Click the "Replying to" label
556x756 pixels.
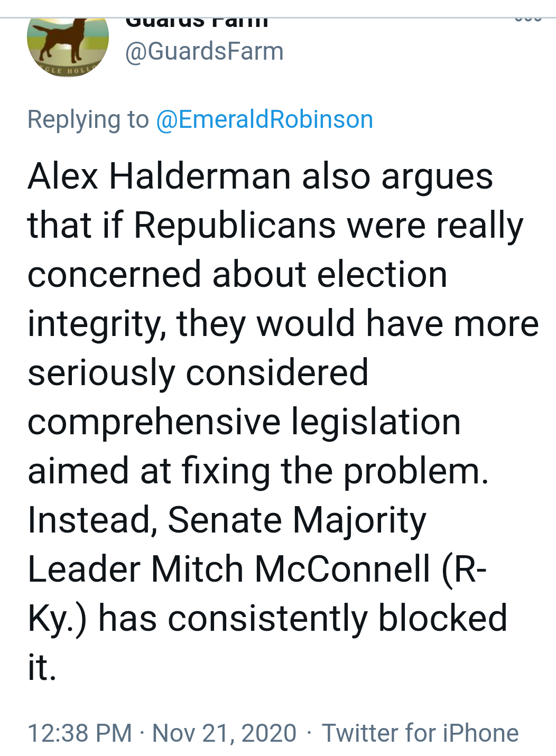pyautogui.click(x=88, y=119)
